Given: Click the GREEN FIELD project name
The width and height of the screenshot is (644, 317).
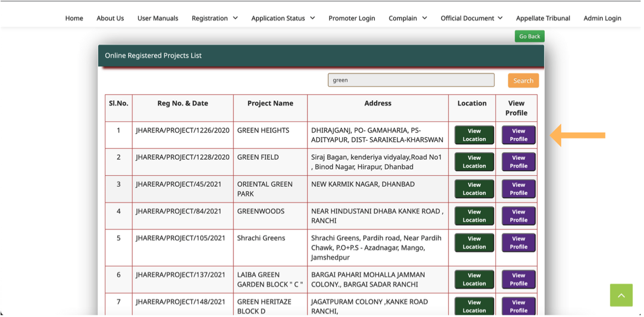Looking at the screenshot, I should (258, 157).
